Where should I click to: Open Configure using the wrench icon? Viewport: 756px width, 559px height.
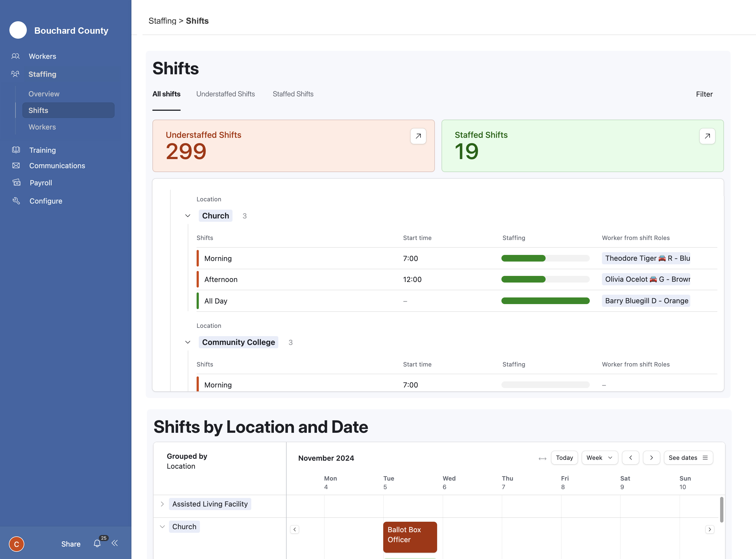(x=16, y=201)
